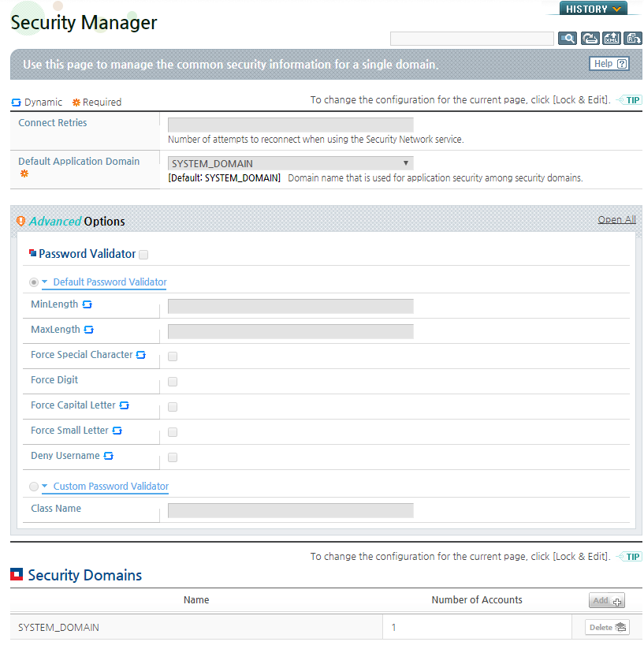Click the Number of Accounts column header
Image resolution: width=644 pixels, height=653 pixels.
477,599
